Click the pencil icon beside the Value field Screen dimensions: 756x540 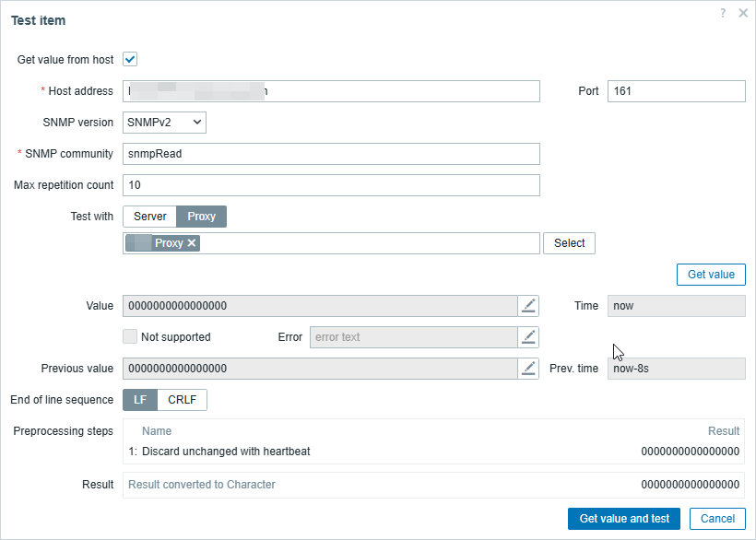point(528,306)
